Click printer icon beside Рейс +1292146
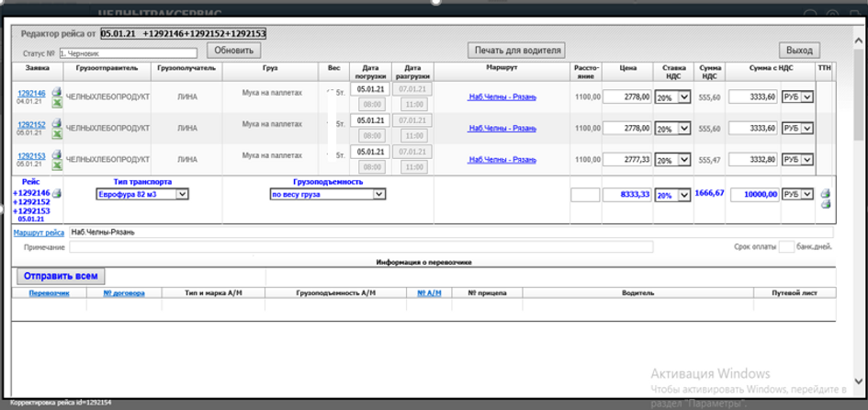Screen dimensions: 868x410 click(56, 193)
